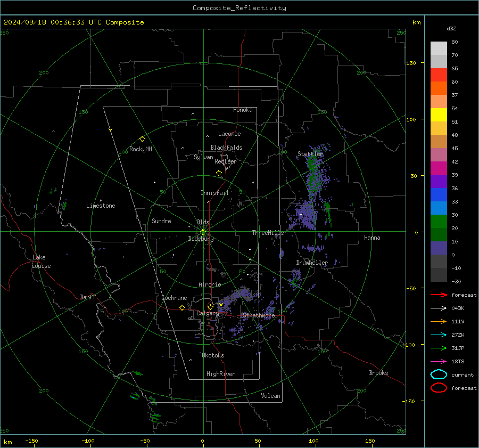Select the bright yellow dBZ swatch
This screenshot has width=479, height=448.
(x=439, y=115)
